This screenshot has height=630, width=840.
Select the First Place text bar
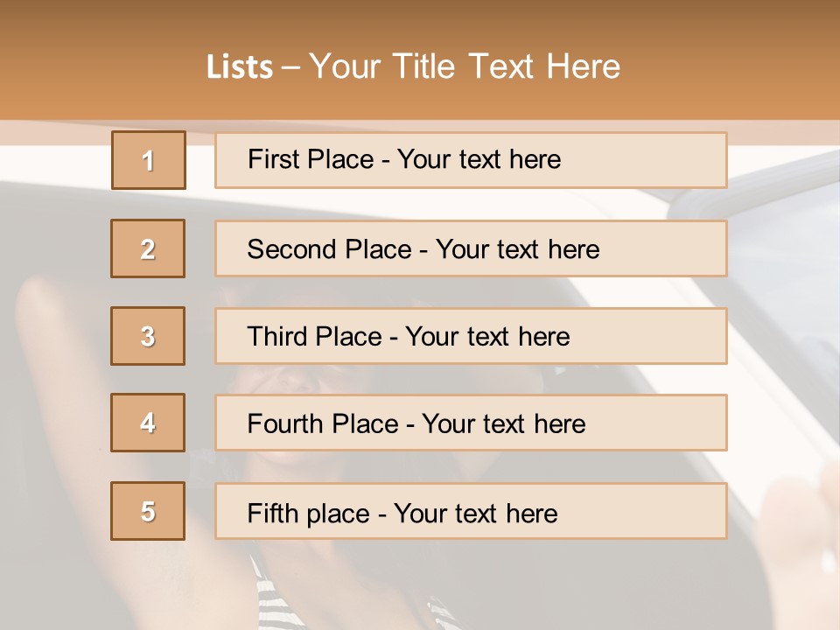click(x=471, y=160)
